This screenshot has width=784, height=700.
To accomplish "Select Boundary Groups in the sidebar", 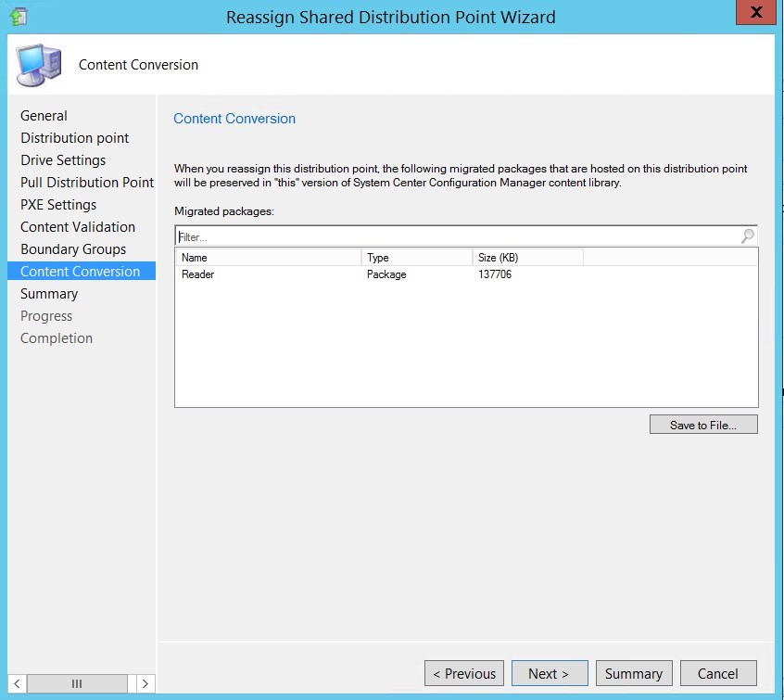I will pos(71,248).
